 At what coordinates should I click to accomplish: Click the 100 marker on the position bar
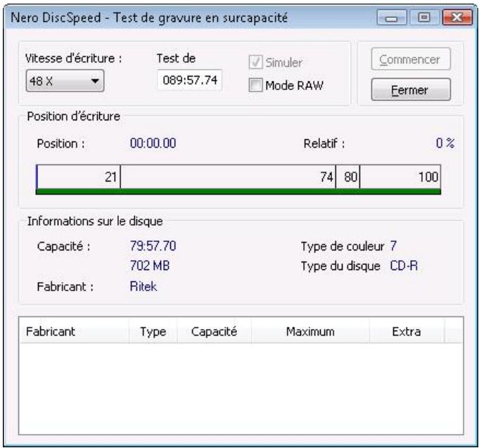(x=428, y=177)
